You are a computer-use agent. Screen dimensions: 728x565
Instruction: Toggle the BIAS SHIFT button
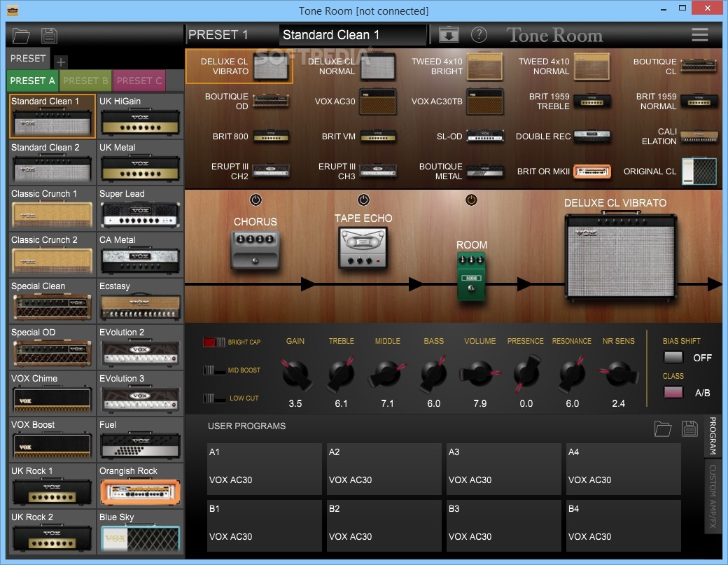pyautogui.click(x=673, y=358)
